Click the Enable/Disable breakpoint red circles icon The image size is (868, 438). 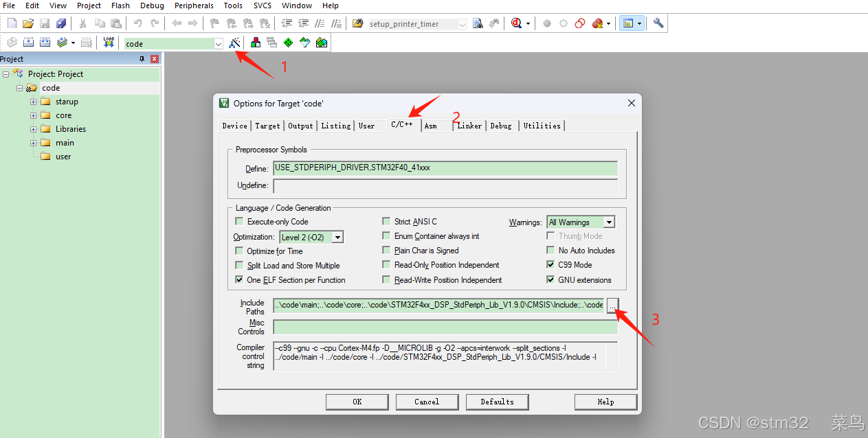coord(580,23)
